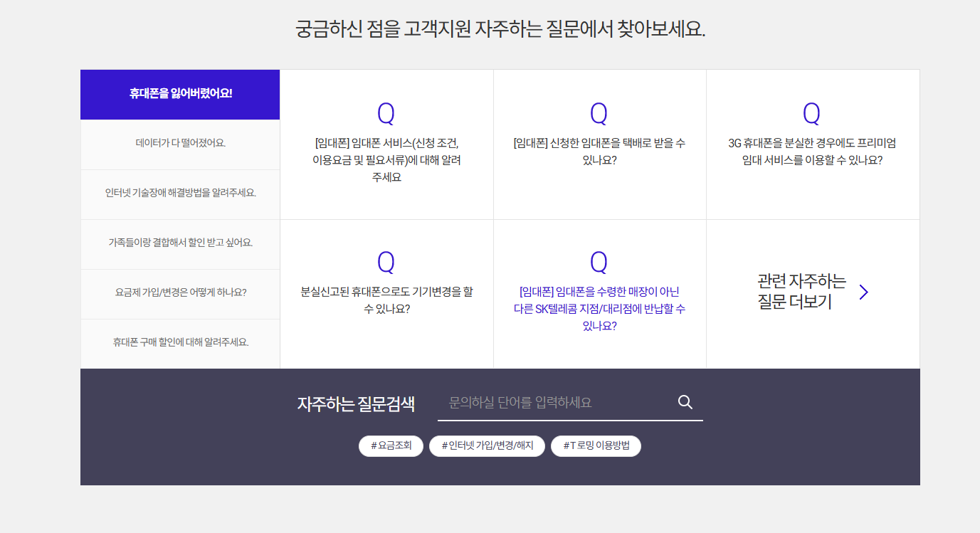Click Q icon above 분실신고된 휴대폰 question
The image size is (980, 533).
click(386, 263)
